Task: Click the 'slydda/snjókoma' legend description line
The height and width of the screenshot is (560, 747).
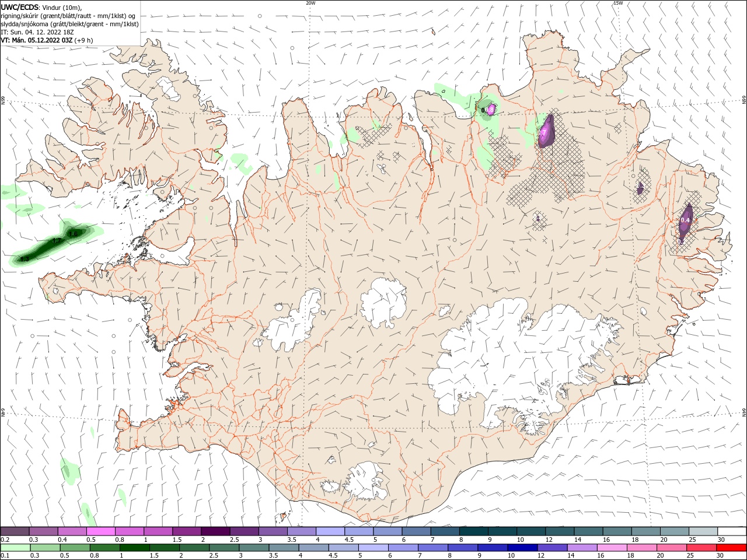Action: 70,24
